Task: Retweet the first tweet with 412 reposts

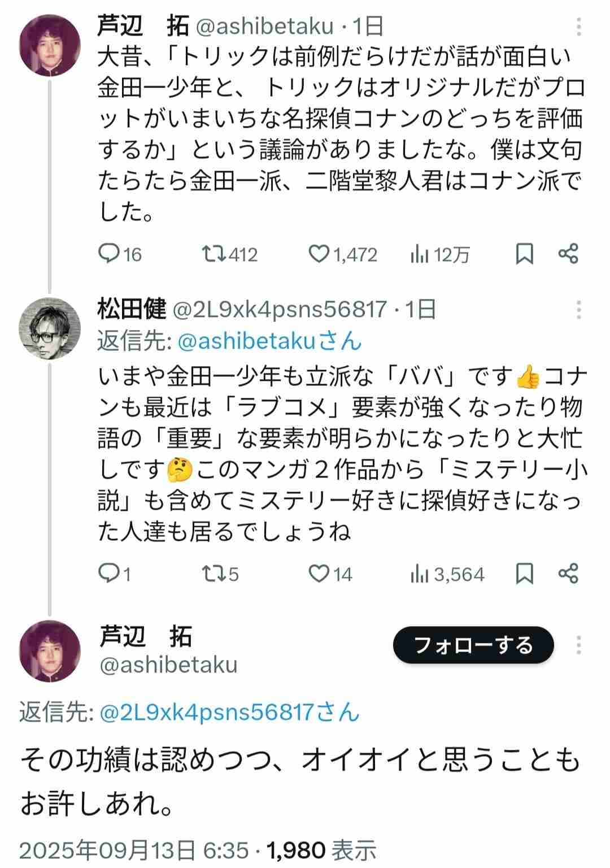Action: coord(214,254)
